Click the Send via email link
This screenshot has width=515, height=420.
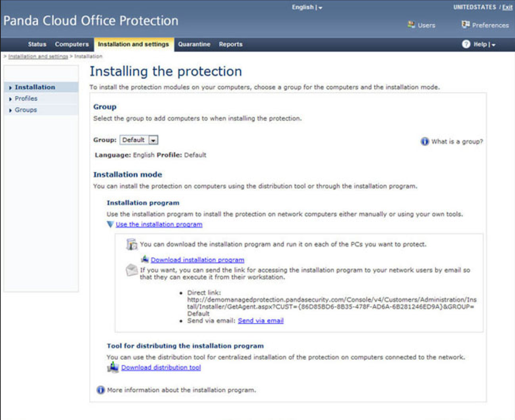(261, 321)
